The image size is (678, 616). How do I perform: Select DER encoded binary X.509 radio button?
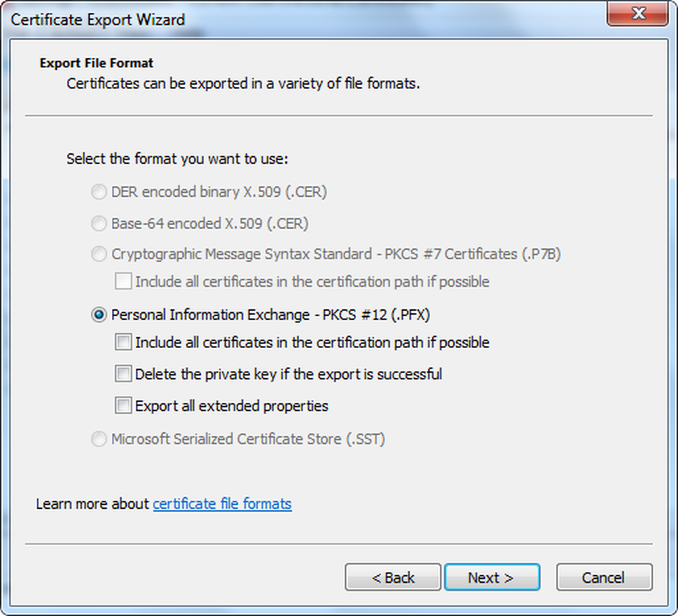pos(99,193)
